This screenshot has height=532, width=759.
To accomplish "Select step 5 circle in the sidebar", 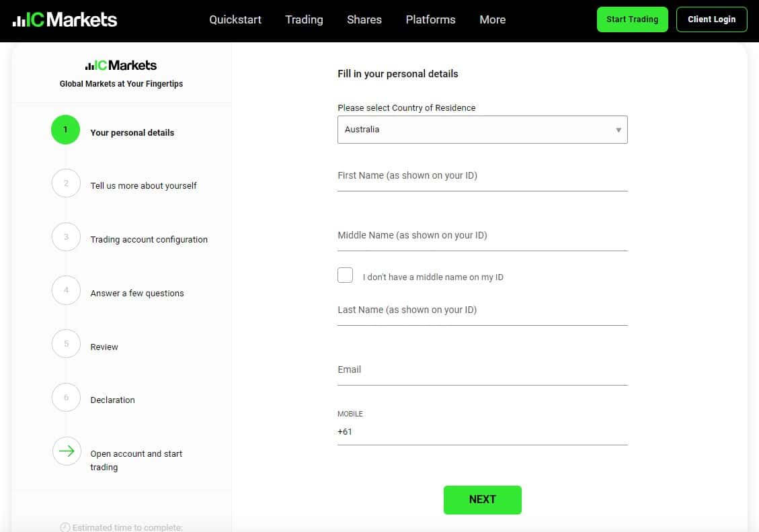I will click(x=66, y=344).
